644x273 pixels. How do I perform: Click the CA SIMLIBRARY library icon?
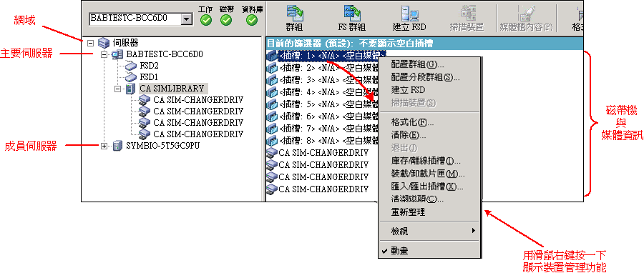click(x=130, y=88)
